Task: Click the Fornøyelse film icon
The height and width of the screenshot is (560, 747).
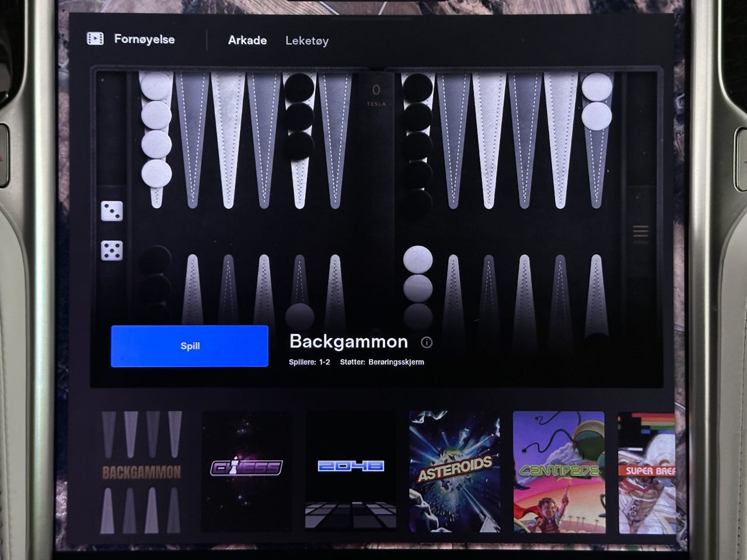Action: pyautogui.click(x=95, y=39)
